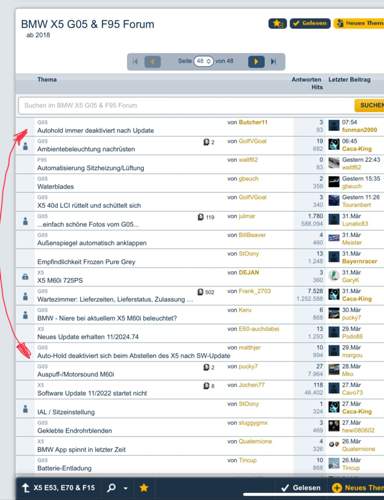Click person icon beside Ambientebeleuchtung nachrüsten
The image size is (384, 500).
25,146
